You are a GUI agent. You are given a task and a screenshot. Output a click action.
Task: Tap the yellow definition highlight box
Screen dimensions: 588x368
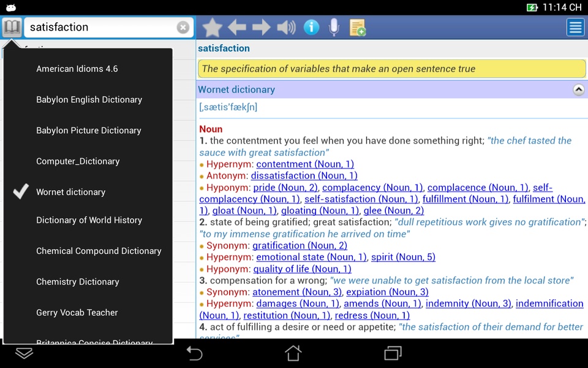[x=391, y=69]
